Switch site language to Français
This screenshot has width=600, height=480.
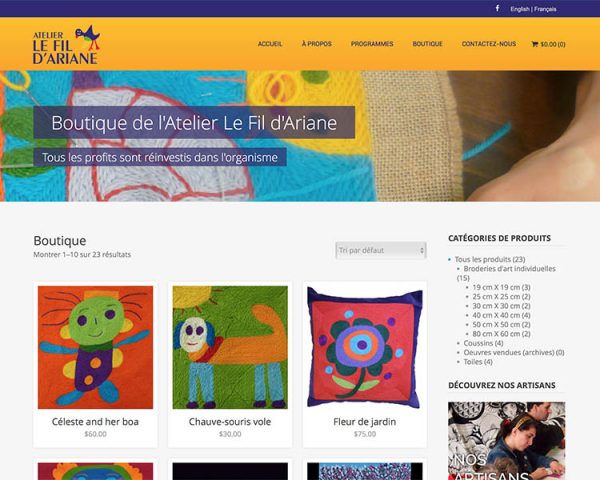click(545, 9)
